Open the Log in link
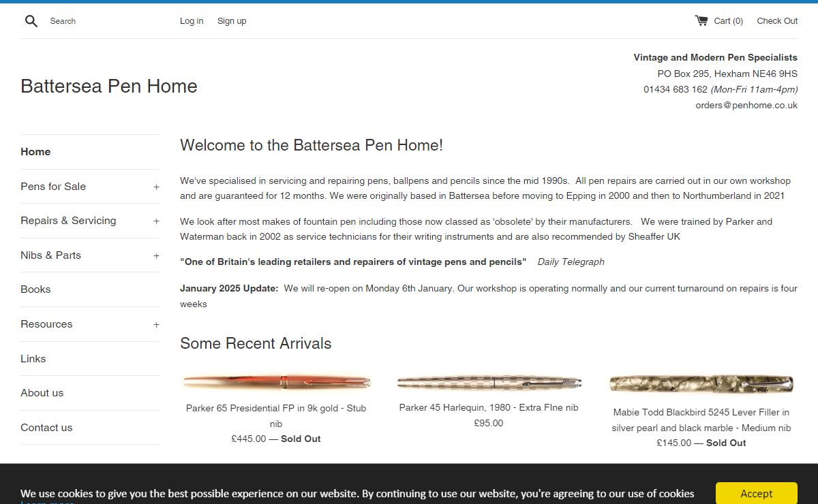 (192, 21)
